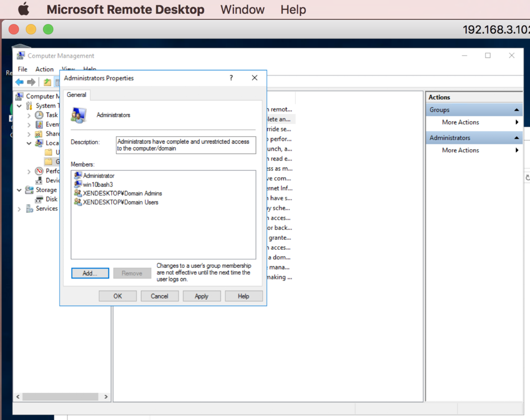Open the Action menu in Computer Management
530x420 pixels.
[x=45, y=69]
